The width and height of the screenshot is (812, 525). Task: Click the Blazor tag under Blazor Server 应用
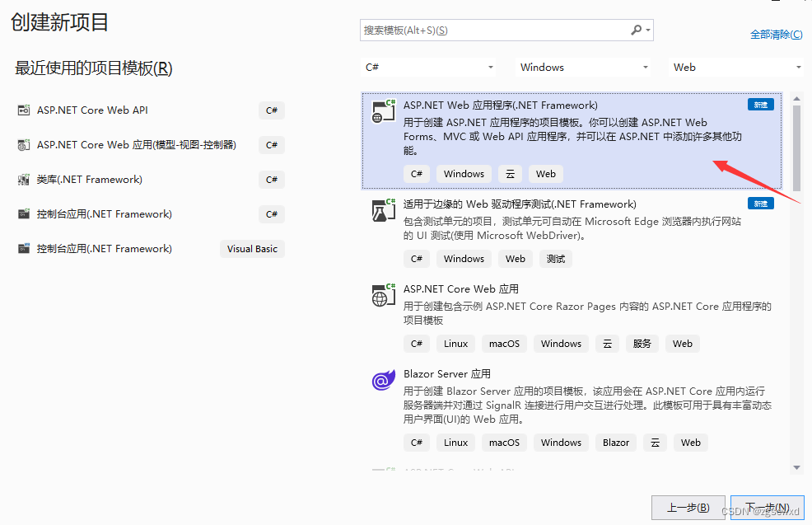[616, 443]
